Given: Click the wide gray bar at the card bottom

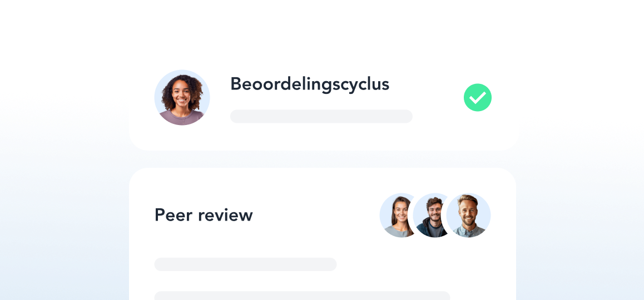Looking at the screenshot, I should click(303, 296).
